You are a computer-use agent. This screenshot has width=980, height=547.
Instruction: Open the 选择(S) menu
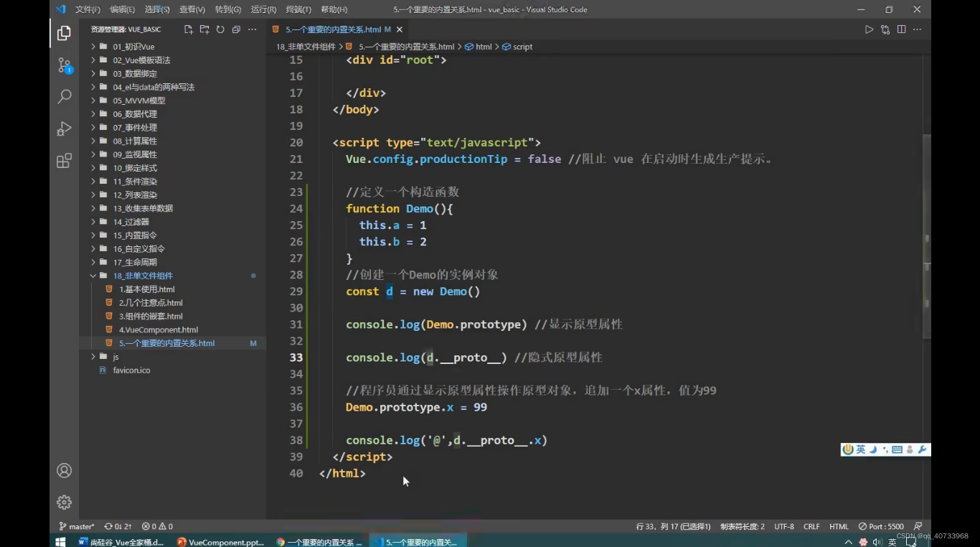tap(157, 9)
